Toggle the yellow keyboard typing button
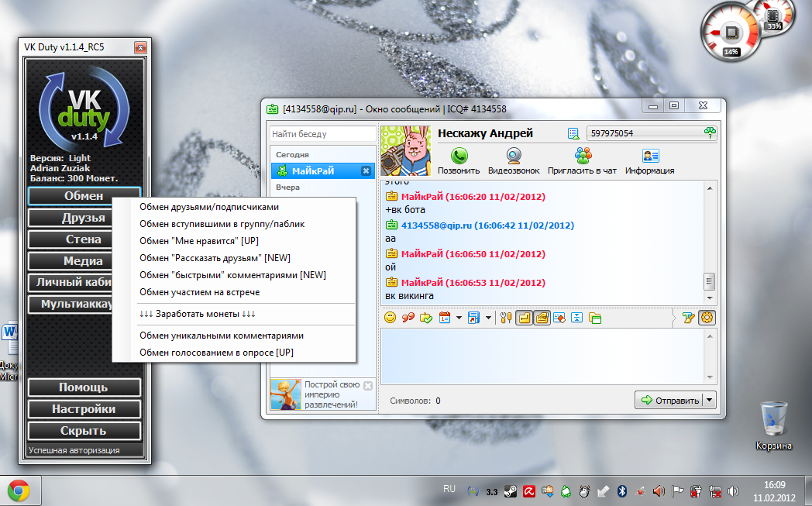 click(x=542, y=318)
